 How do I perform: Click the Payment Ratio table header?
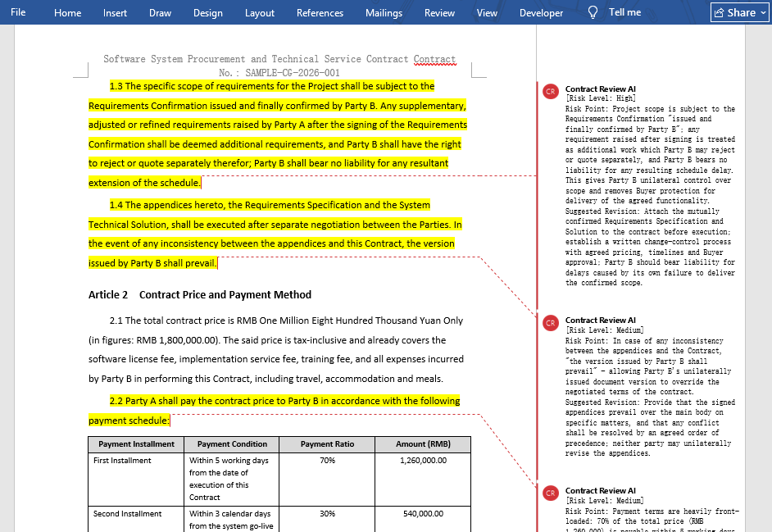tap(327, 444)
